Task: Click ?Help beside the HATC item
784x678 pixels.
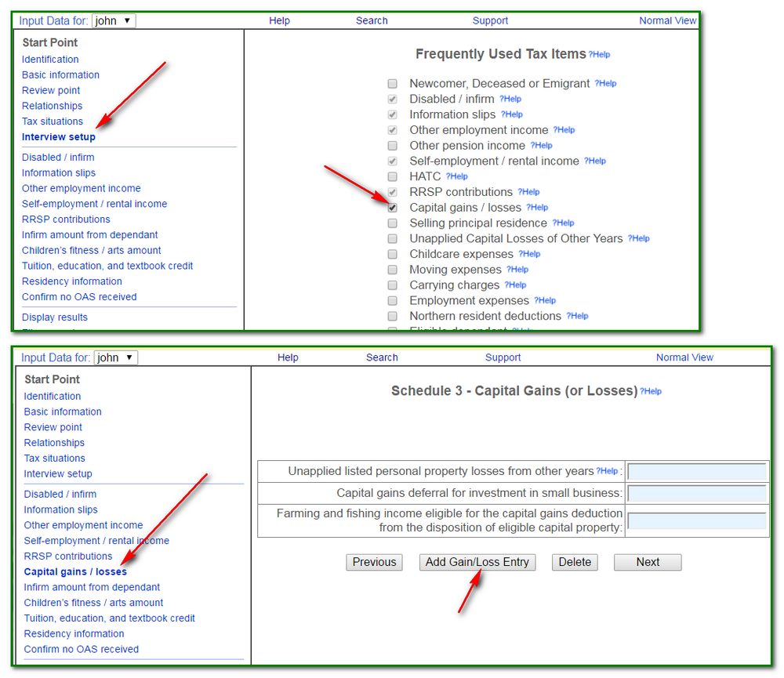Action: (456, 176)
